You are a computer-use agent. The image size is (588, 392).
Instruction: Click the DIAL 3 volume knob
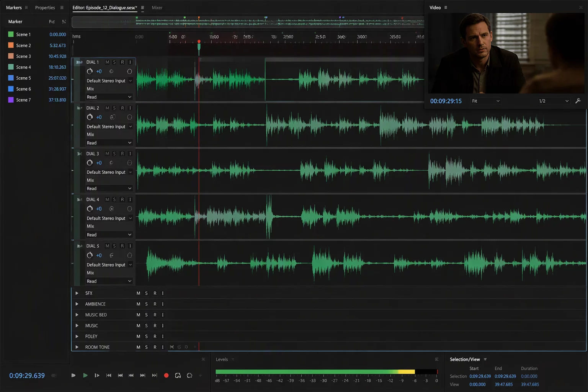click(90, 163)
